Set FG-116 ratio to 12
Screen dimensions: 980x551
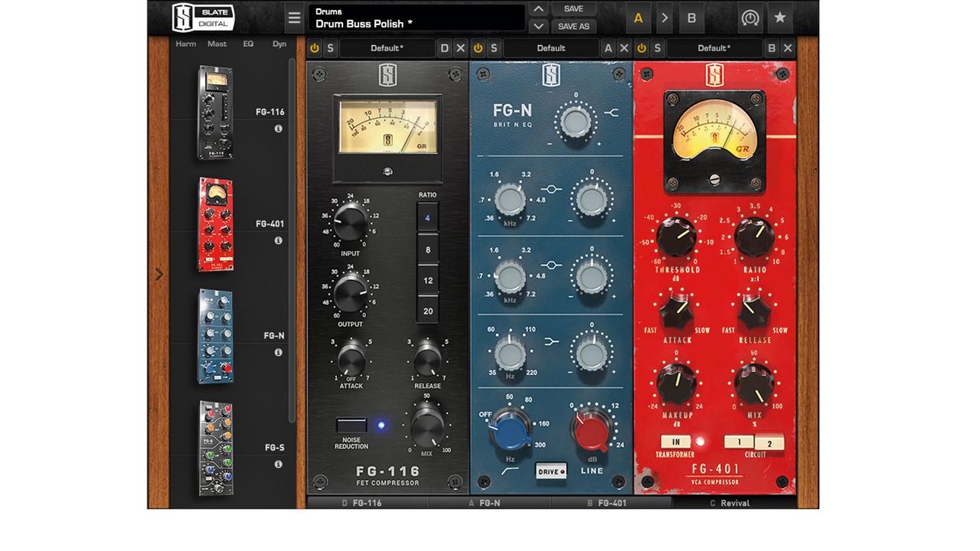427,280
